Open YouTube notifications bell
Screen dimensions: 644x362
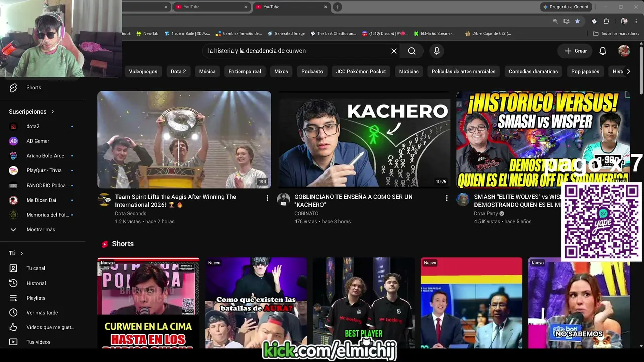603,51
